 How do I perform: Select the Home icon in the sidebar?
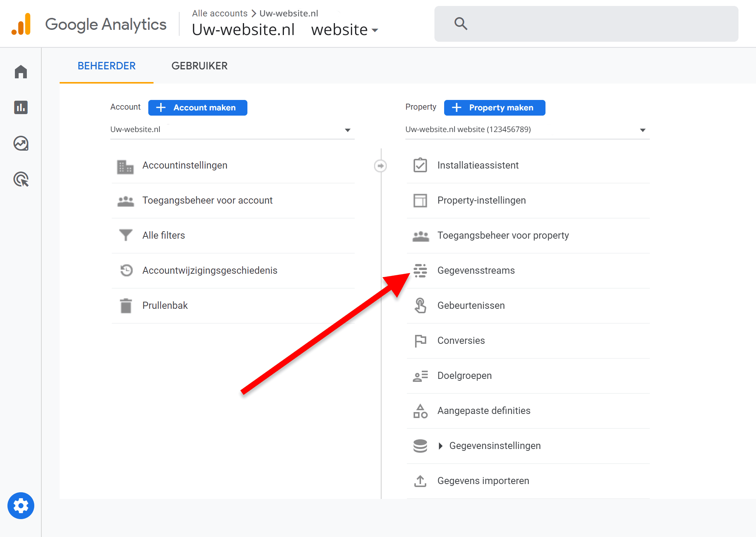(20, 72)
